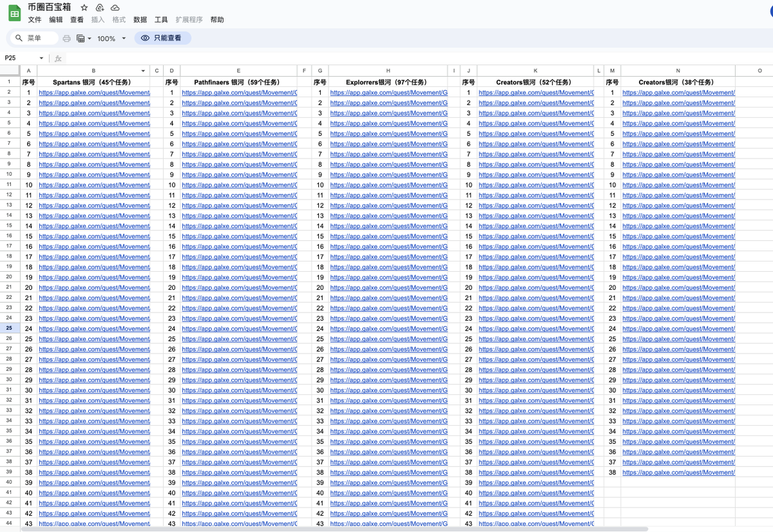Open the 工具 menu

coord(161,20)
